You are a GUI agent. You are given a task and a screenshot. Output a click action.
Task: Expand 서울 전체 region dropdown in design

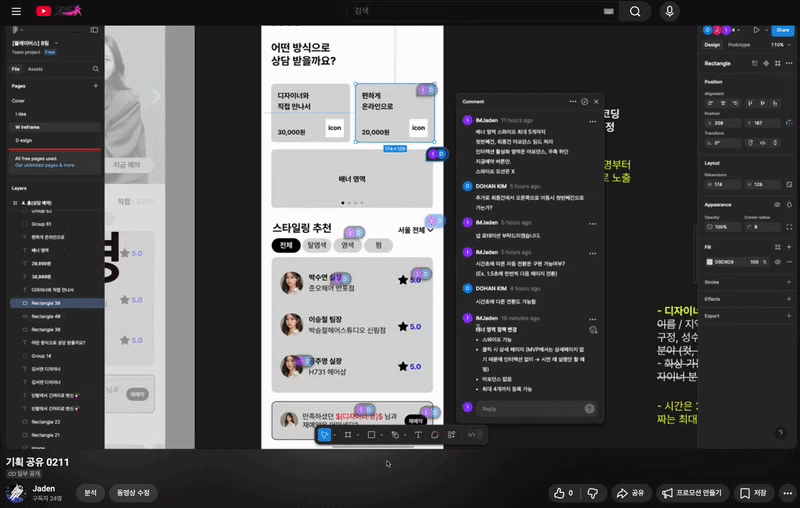click(416, 230)
